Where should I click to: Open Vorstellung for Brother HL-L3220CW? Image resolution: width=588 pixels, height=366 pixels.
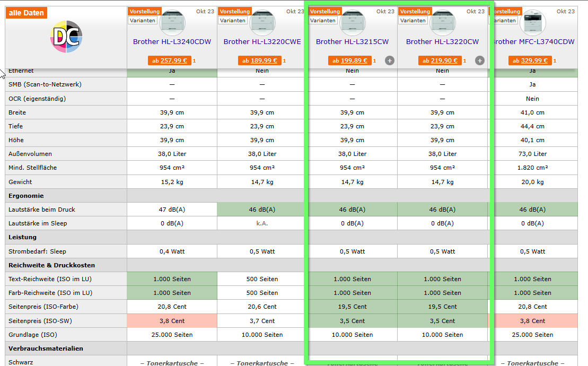tap(415, 11)
